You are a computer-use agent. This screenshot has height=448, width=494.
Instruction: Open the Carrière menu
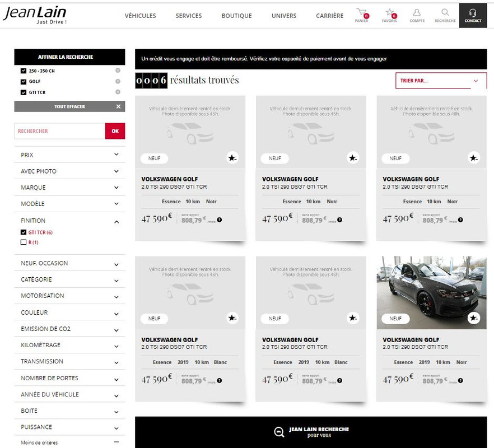point(329,16)
